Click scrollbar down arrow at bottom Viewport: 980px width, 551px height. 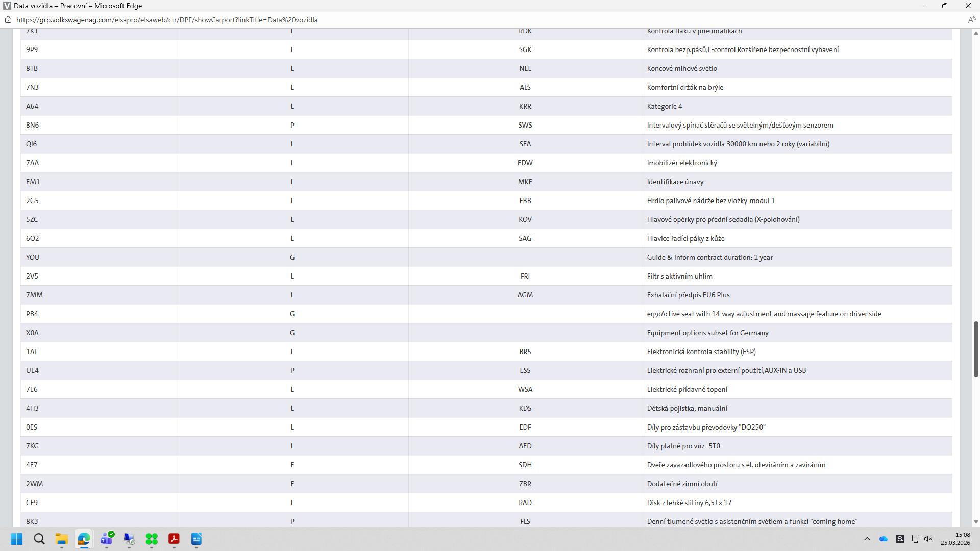coord(976,522)
